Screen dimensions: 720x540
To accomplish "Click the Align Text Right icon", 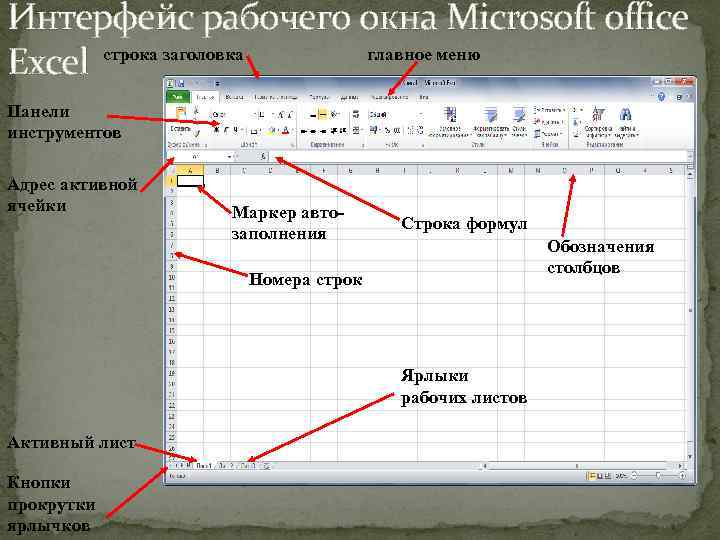I will pos(323,131).
